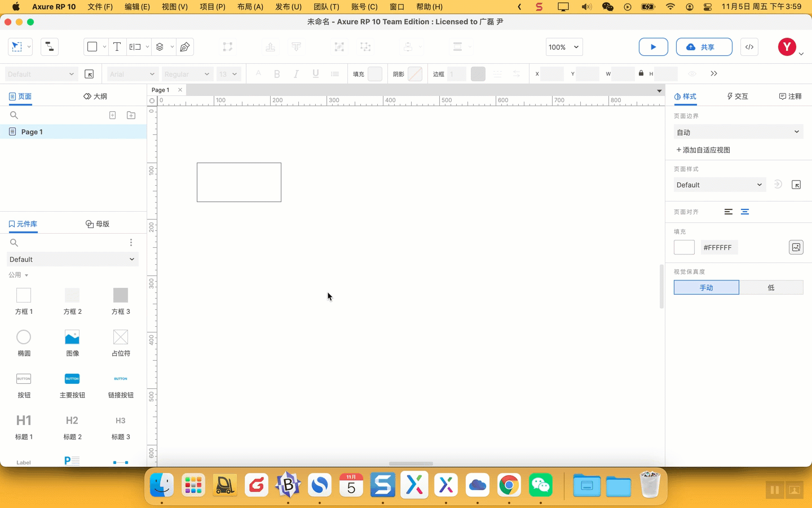
Task: Open the 布局 (A) menu
Action: coord(250,7)
